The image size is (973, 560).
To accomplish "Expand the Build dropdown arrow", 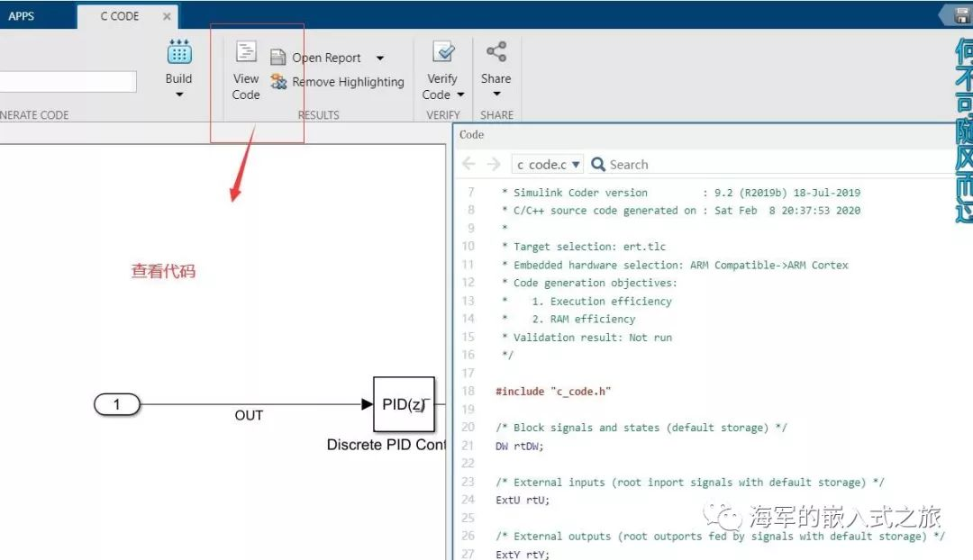I will click(x=178, y=94).
